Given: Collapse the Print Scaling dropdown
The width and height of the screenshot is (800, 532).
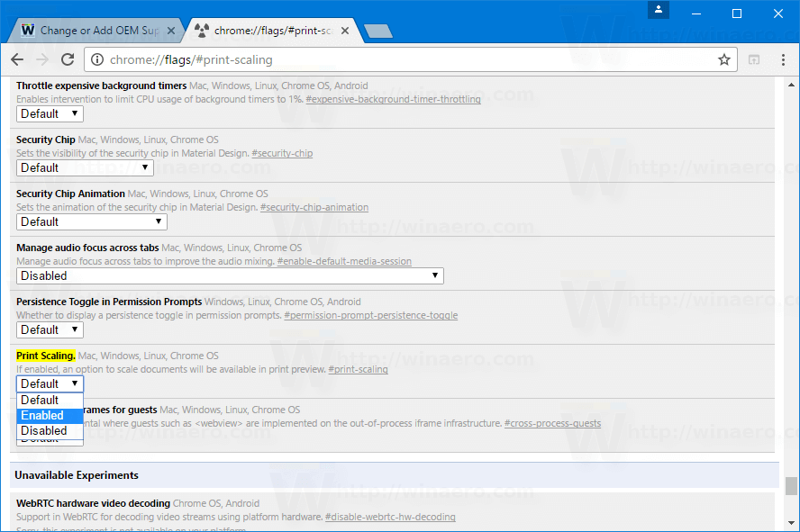Looking at the screenshot, I should [50, 383].
